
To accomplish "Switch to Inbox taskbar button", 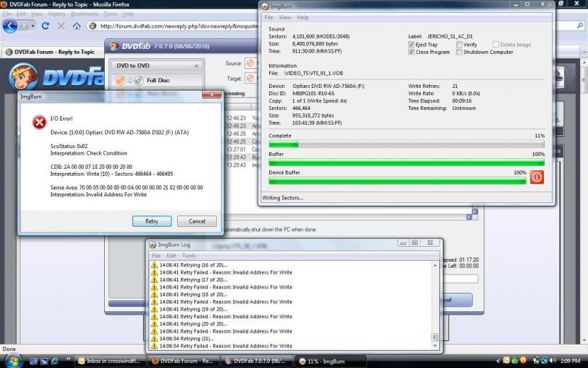I will pos(110,361).
